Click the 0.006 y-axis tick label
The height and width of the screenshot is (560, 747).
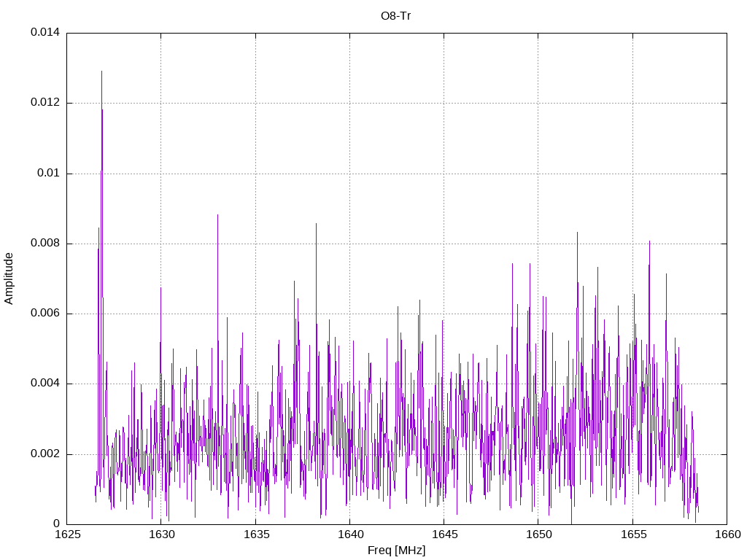click(x=44, y=314)
